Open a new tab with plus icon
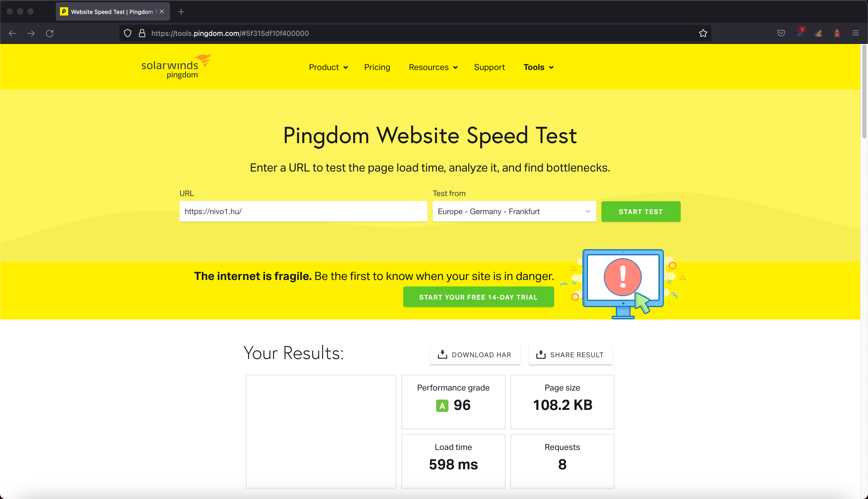868x499 pixels. (181, 12)
